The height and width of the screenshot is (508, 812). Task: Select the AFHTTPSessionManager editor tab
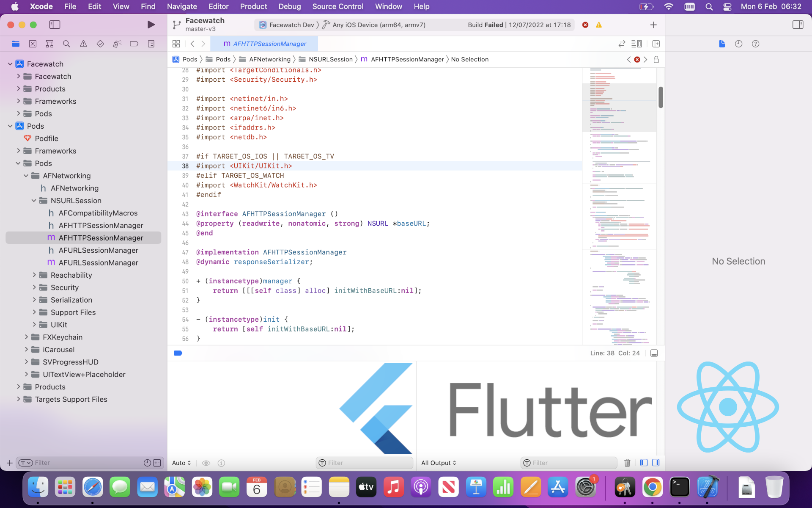(x=265, y=44)
